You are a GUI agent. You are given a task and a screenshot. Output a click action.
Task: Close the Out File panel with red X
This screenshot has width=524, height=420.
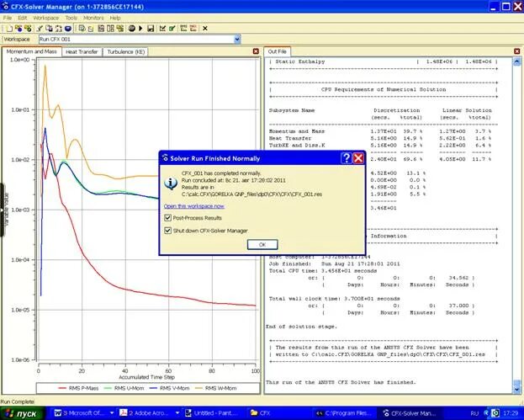click(x=517, y=51)
